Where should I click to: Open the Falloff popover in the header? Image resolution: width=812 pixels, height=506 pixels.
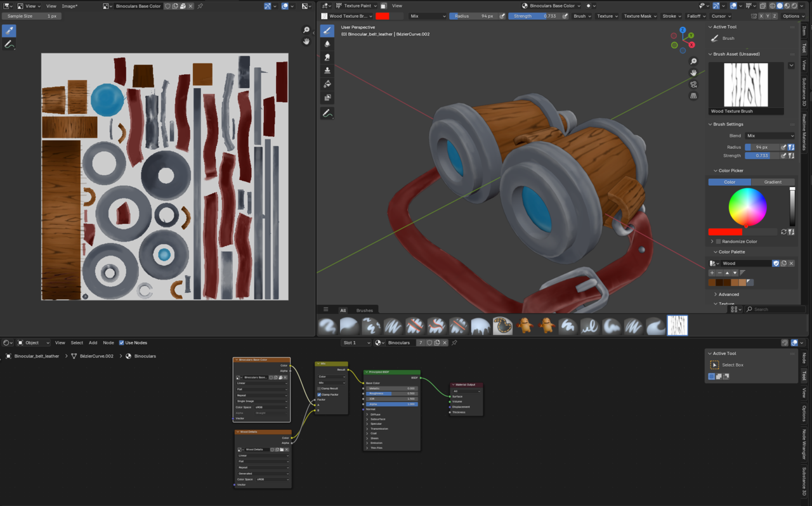click(x=696, y=16)
